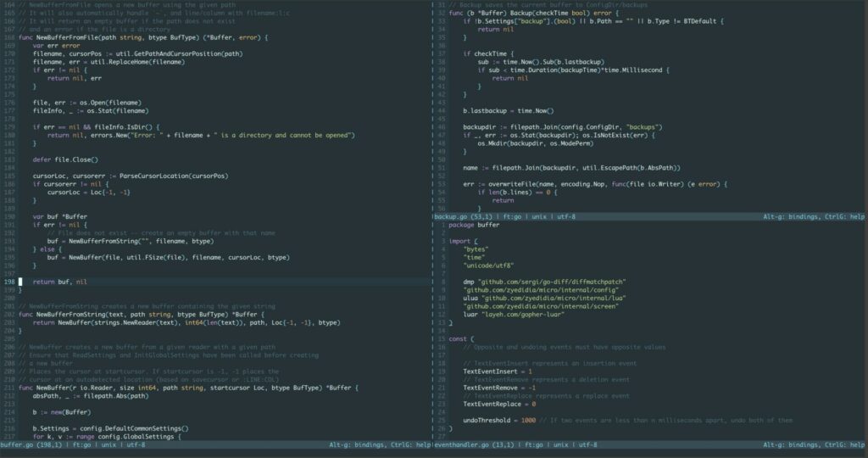868x458 pixels.
Task: Click 'CtrlG: help' hint in backup.go status line
Action: click(x=845, y=217)
